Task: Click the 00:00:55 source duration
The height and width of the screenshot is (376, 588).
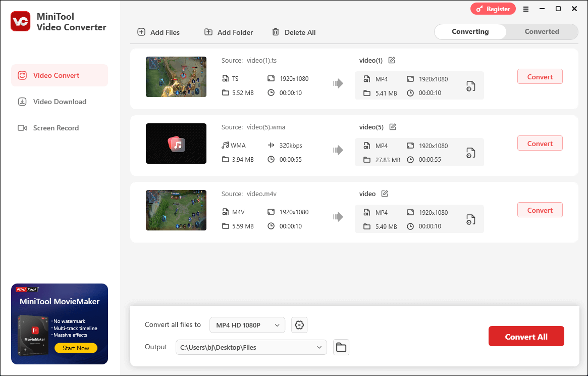Action: click(291, 160)
